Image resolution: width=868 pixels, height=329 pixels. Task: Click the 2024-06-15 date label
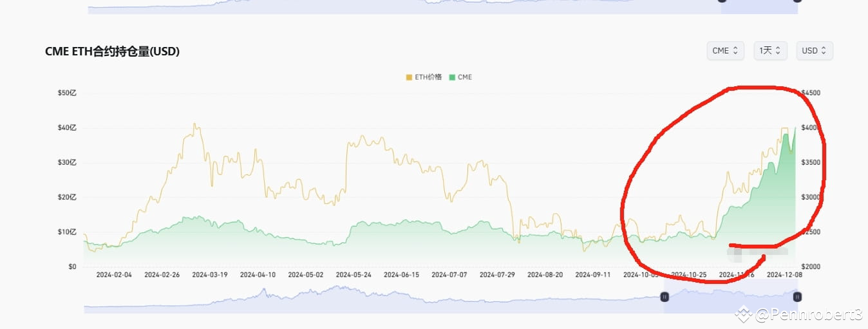[x=401, y=274]
